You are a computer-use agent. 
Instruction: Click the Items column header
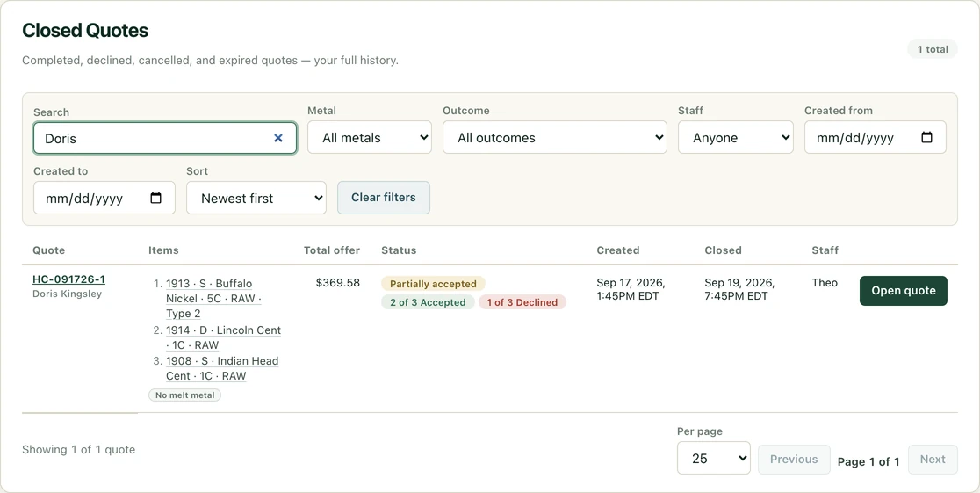pos(163,250)
